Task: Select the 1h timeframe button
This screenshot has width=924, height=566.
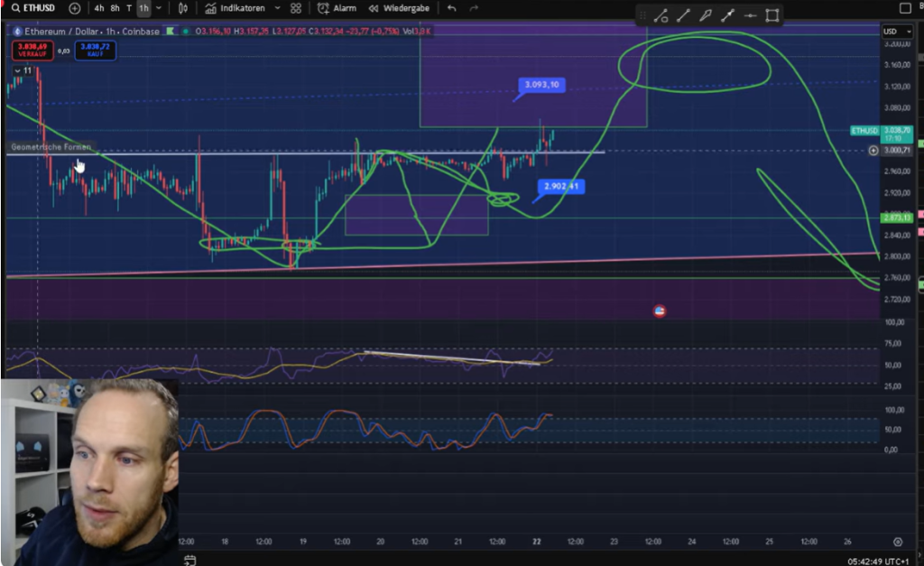Action: coord(143,8)
